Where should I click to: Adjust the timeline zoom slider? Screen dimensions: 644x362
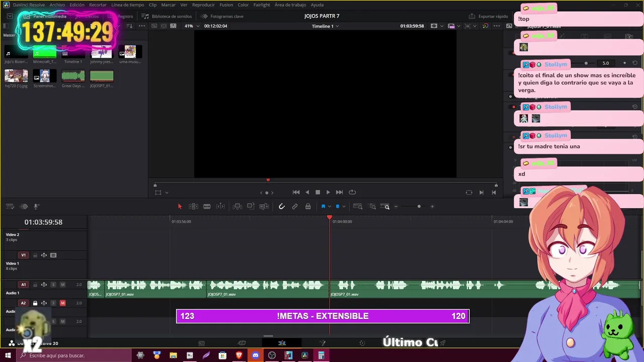click(419, 207)
